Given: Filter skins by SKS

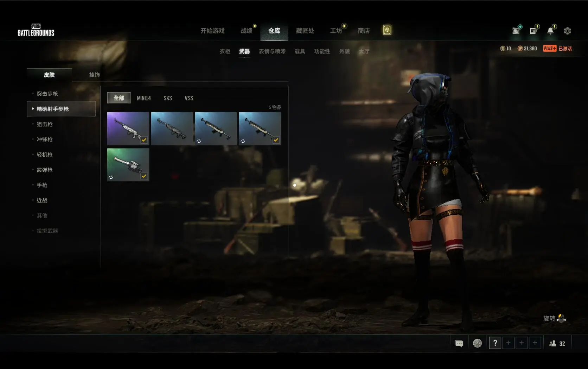Looking at the screenshot, I should (168, 98).
